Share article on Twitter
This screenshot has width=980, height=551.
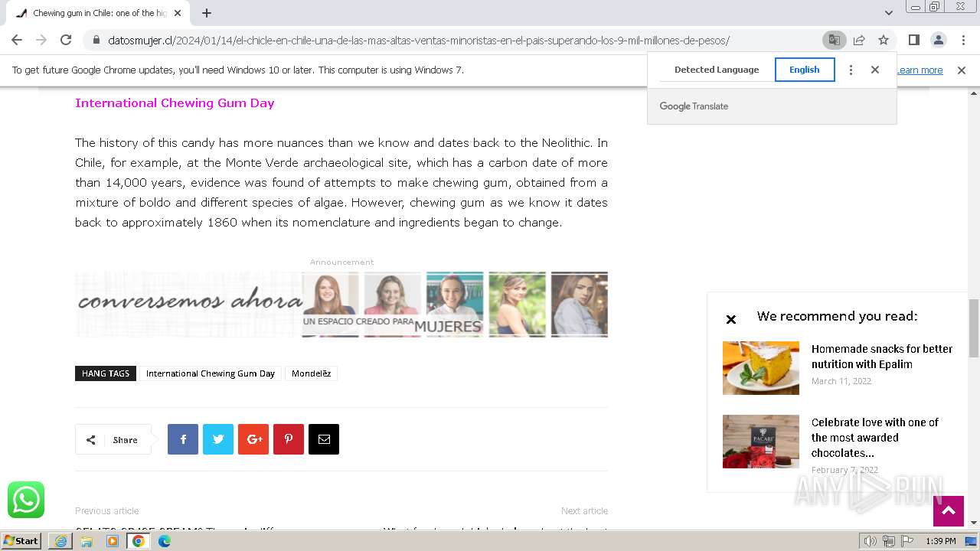coord(218,439)
